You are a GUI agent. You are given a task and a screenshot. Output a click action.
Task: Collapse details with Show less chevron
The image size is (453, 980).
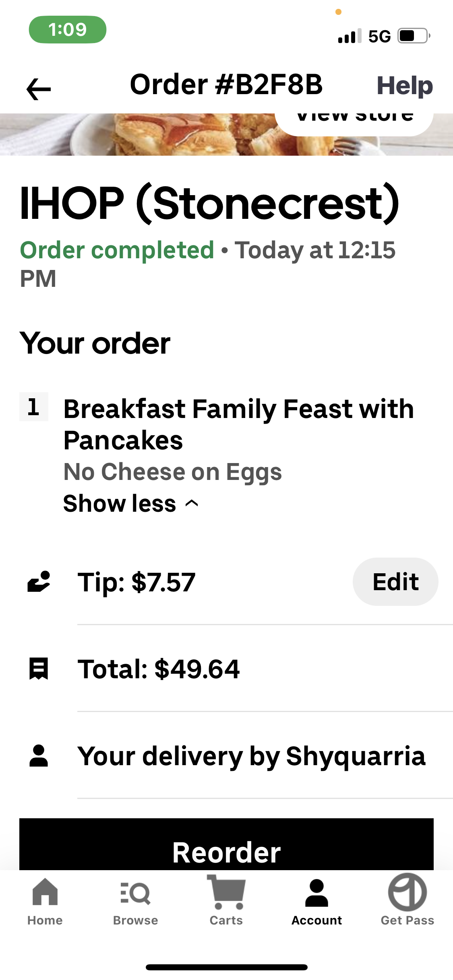click(x=192, y=503)
